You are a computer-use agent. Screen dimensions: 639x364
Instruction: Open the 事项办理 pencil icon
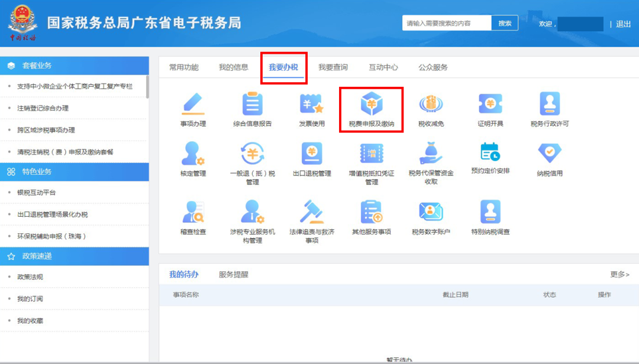pos(193,104)
